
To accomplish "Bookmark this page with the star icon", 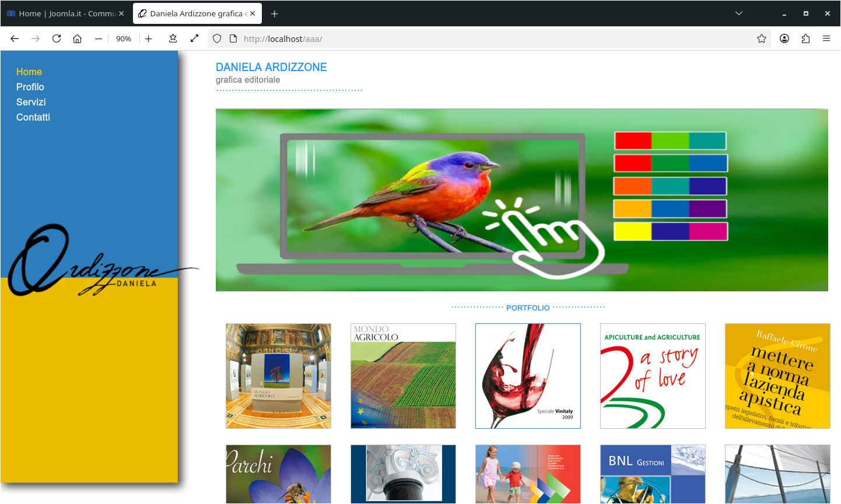I will pyautogui.click(x=761, y=38).
